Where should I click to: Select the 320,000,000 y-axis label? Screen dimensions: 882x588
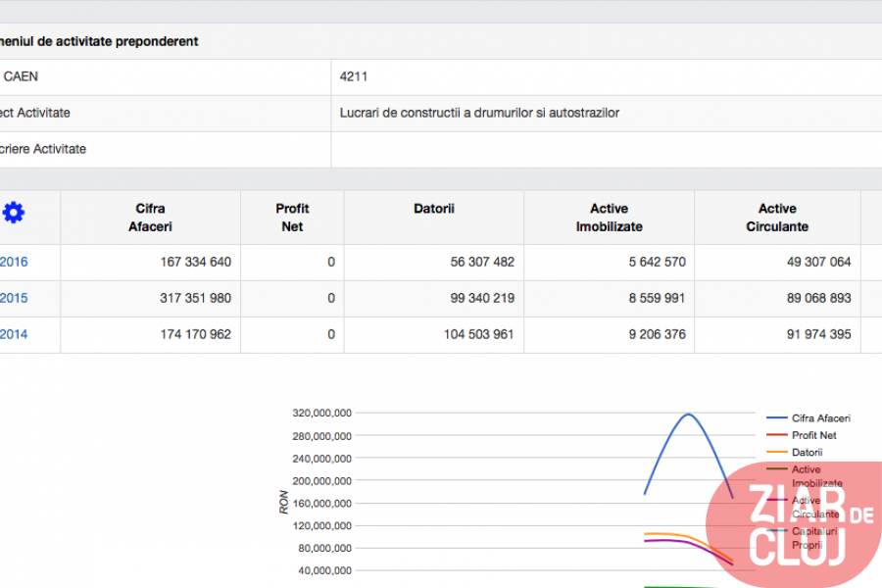coord(321,413)
